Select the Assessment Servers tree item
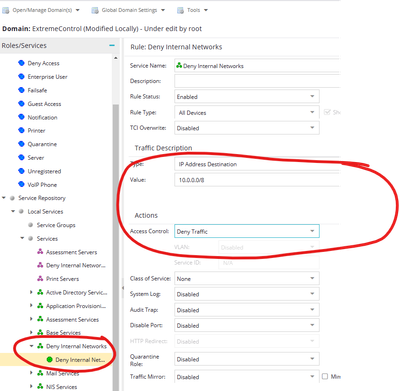The width and height of the screenshot is (400, 391). coord(72,252)
